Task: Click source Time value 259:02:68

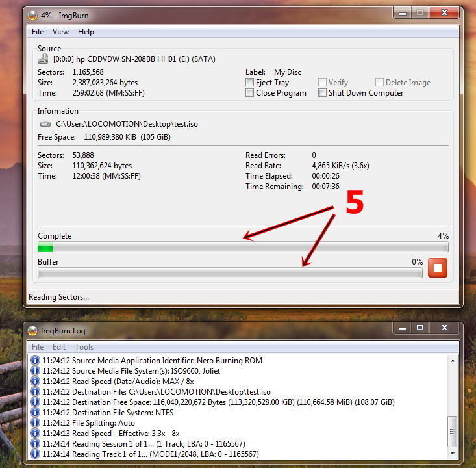Action: 108,93
